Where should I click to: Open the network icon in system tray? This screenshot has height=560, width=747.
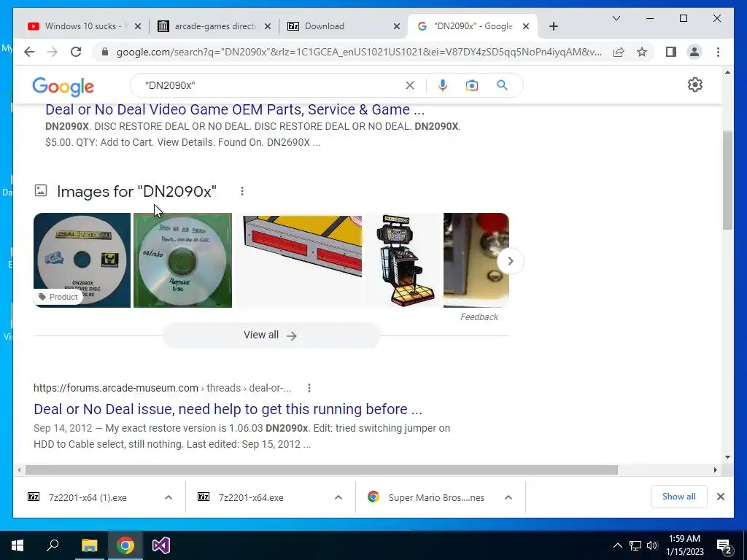pyautogui.click(x=635, y=545)
